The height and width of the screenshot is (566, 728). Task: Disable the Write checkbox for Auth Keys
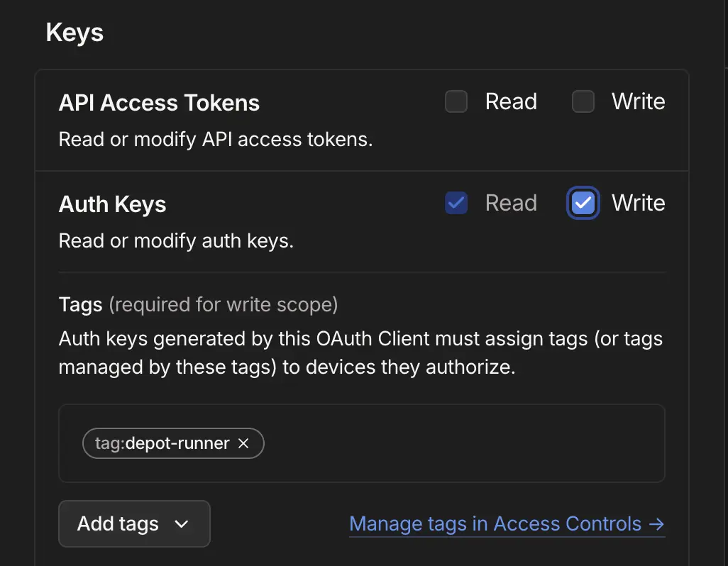pos(583,204)
